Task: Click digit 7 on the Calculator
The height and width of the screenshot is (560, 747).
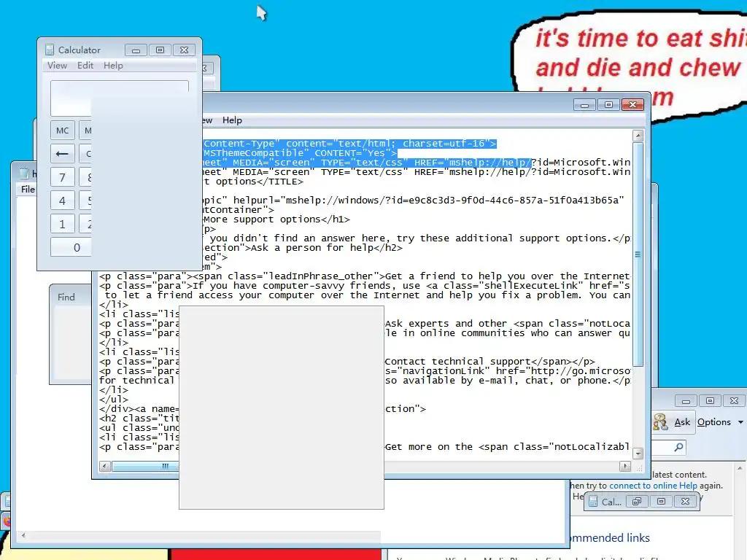Action: [x=63, y=178]
